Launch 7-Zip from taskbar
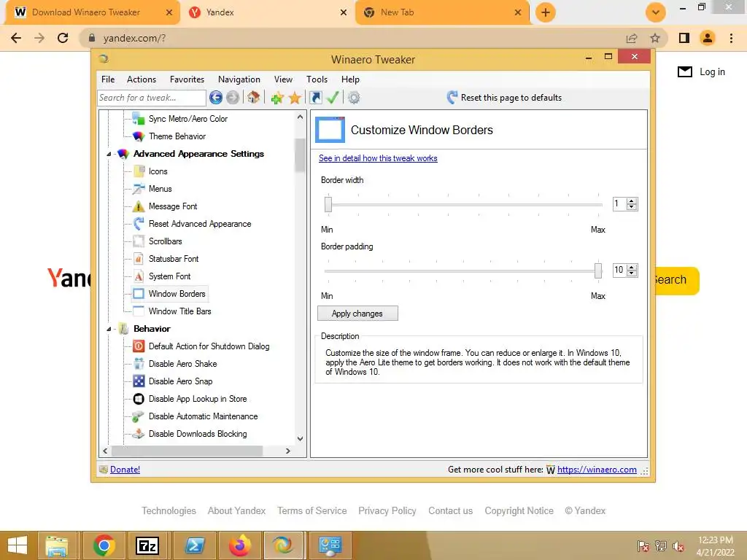 [147, 545]
